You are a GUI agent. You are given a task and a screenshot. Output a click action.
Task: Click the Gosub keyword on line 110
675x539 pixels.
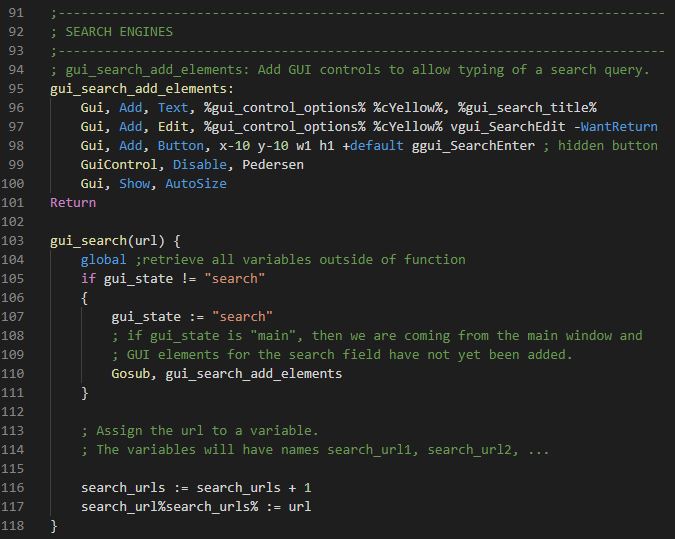134,373
